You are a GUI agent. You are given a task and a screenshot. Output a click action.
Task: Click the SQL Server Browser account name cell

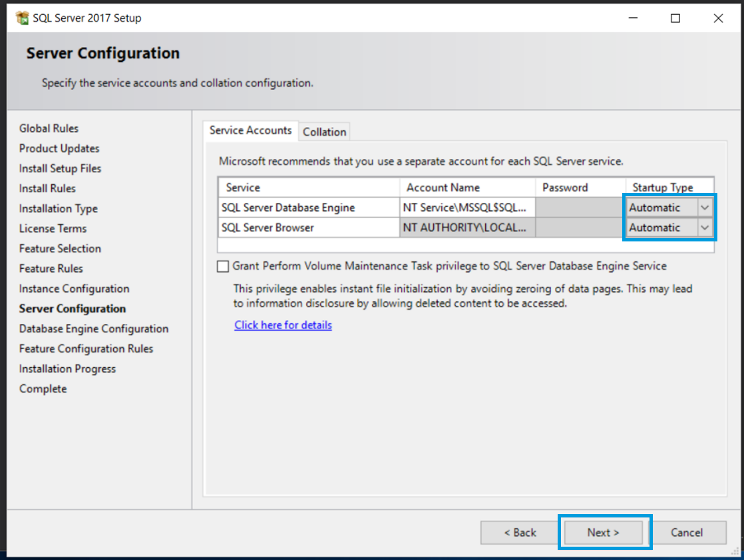[466, 227]
